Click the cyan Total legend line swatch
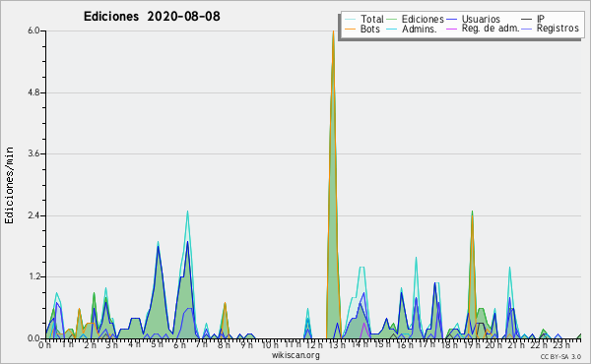This screenshot has height=364, width=591. tap(350, 20)
